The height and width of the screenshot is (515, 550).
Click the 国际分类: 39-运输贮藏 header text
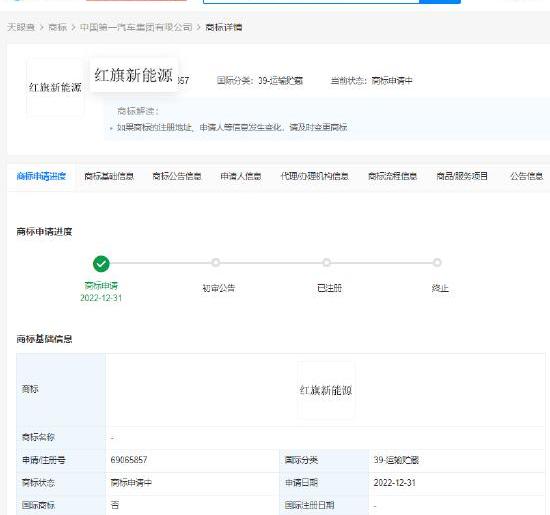pyautogui.click(x=260, y=81)
